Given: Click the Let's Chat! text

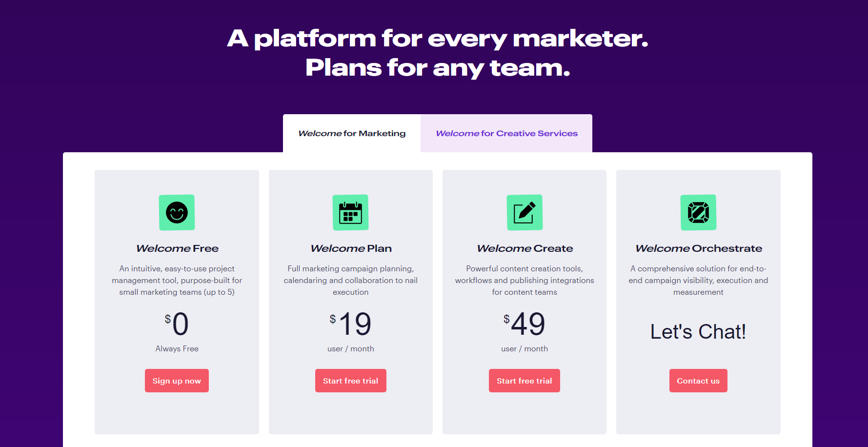Looking at the screenshot, I should click(x=698, y=332).
